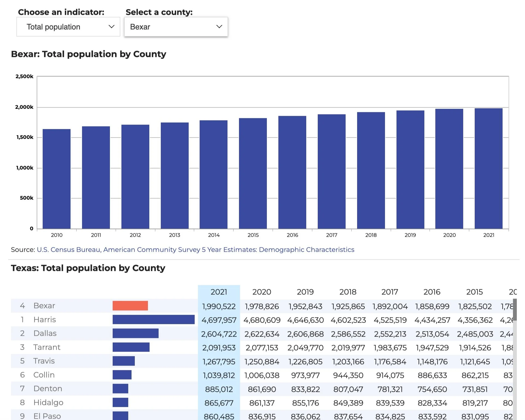Click the chevron arrow in the county dropdown
Screen dimensions: 525x420
219,27
